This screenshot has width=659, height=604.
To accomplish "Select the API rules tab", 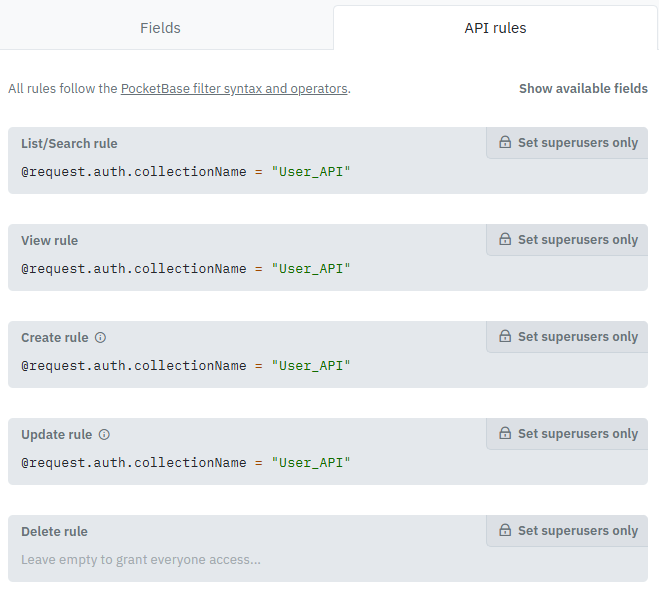I will coord(495,28).
